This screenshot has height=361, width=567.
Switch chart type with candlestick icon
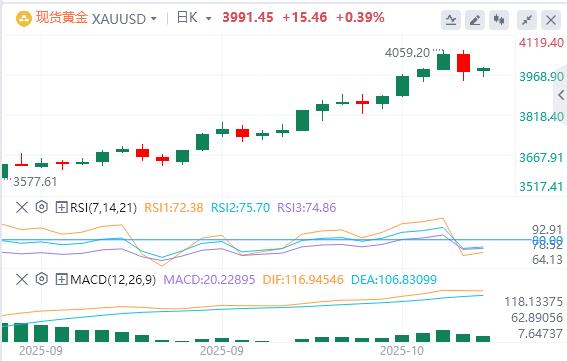(499, 20)
